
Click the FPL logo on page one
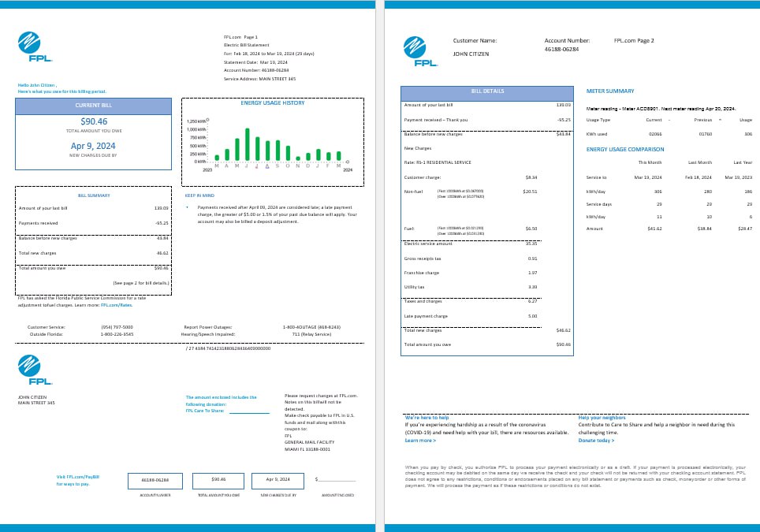coord(28,44)
